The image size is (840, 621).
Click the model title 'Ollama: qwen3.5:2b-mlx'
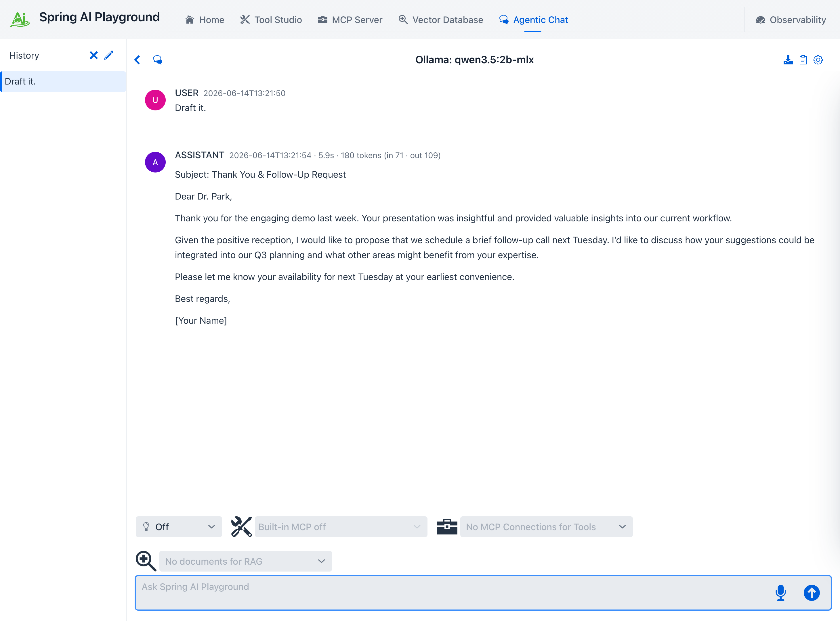coord(474,60)
